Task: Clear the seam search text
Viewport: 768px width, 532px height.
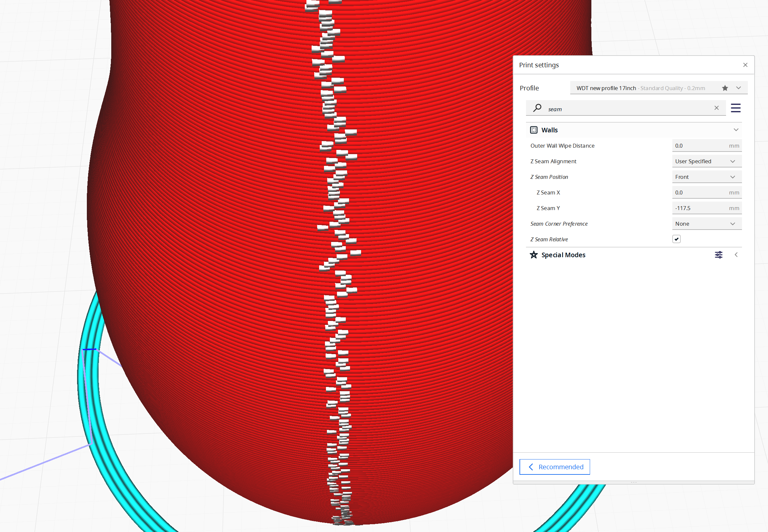Action: click(x=716, y=108)
